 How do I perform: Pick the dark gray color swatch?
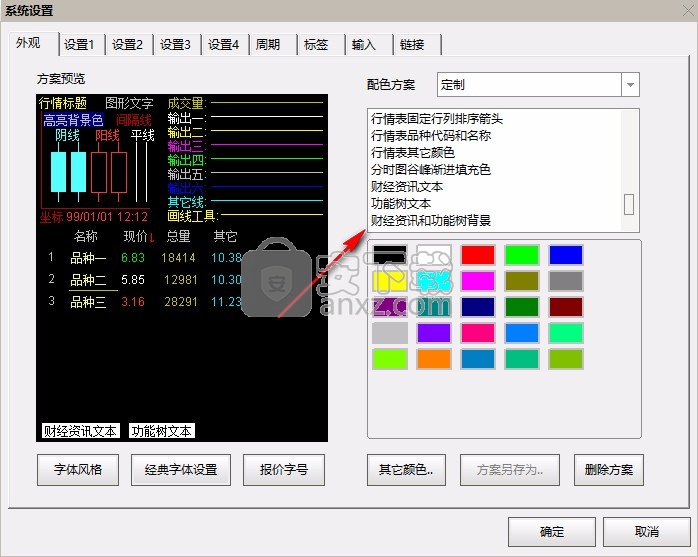pyautogui.click(x=566, y=281)
